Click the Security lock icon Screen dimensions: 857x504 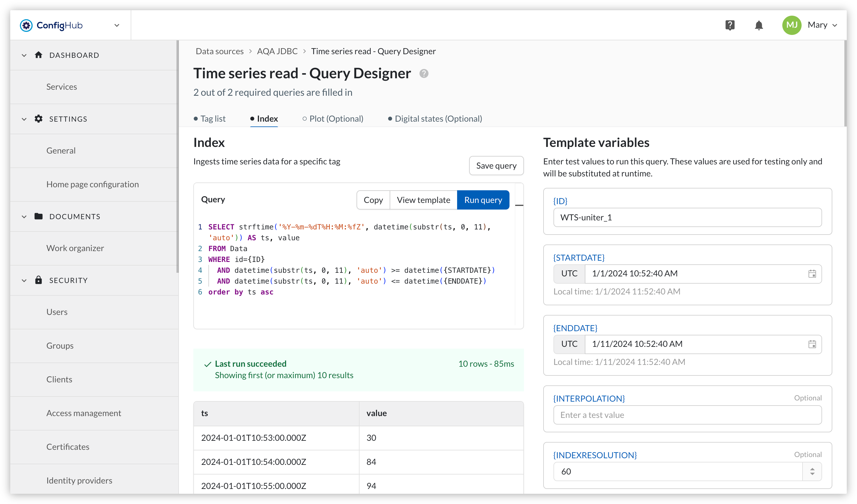tap(39, 280)
